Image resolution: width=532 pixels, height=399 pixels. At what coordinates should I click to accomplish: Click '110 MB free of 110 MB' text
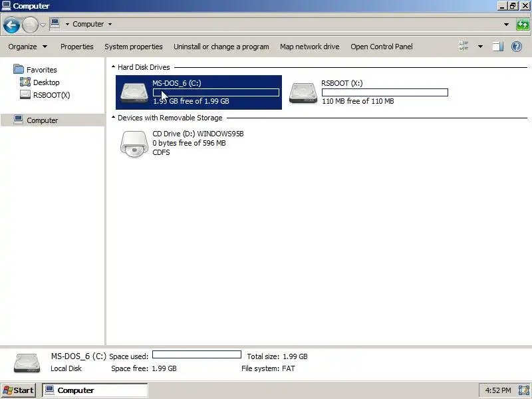pyautogui.click(x=358, y=101)
